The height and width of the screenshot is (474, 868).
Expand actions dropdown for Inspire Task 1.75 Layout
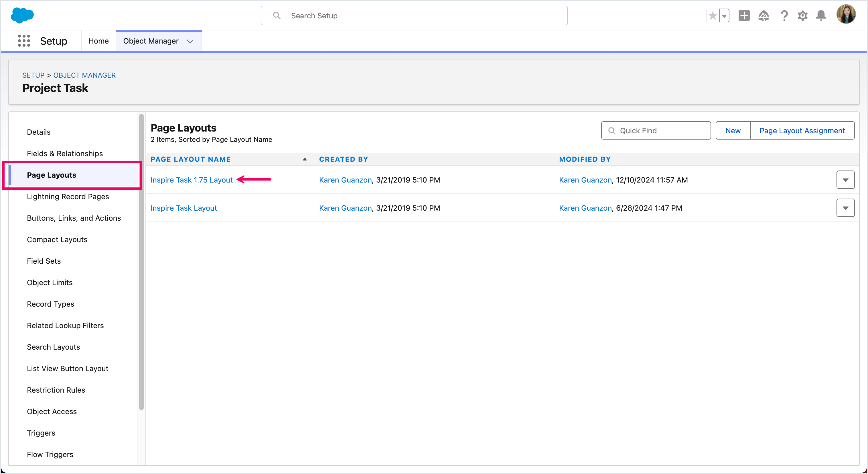point(845,180)
